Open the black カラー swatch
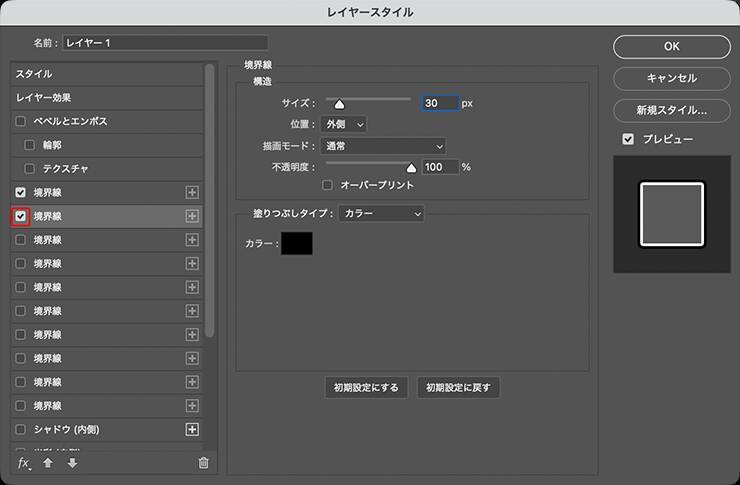740x485 pixels. click(297, 243)
